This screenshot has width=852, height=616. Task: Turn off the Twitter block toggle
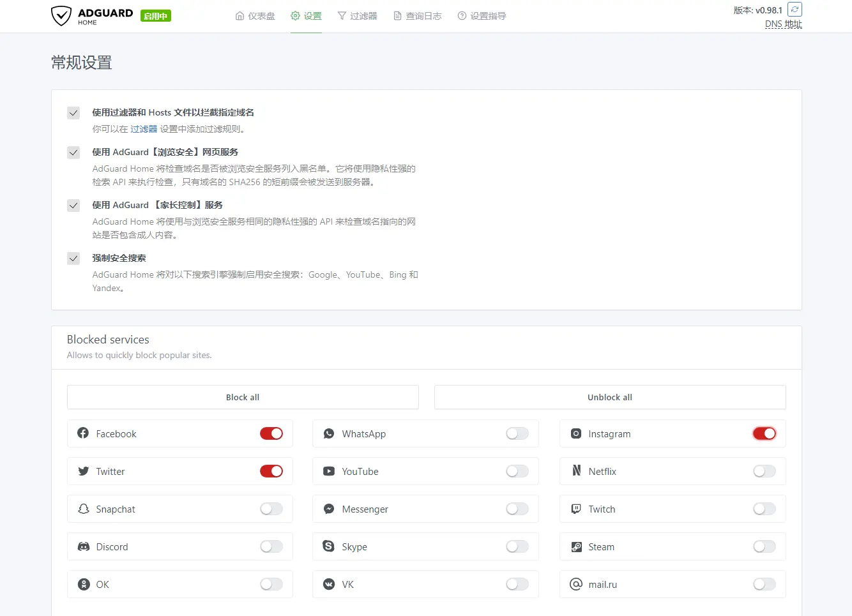pos(271,471)
